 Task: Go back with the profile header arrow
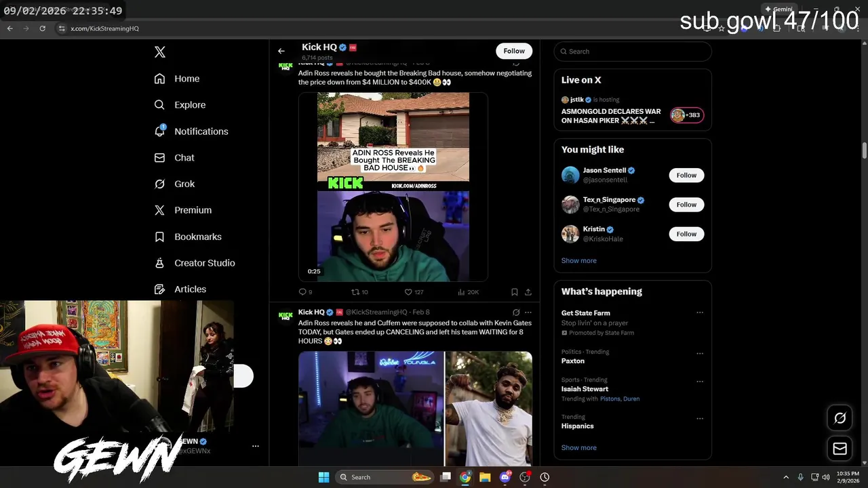point(281,51)
